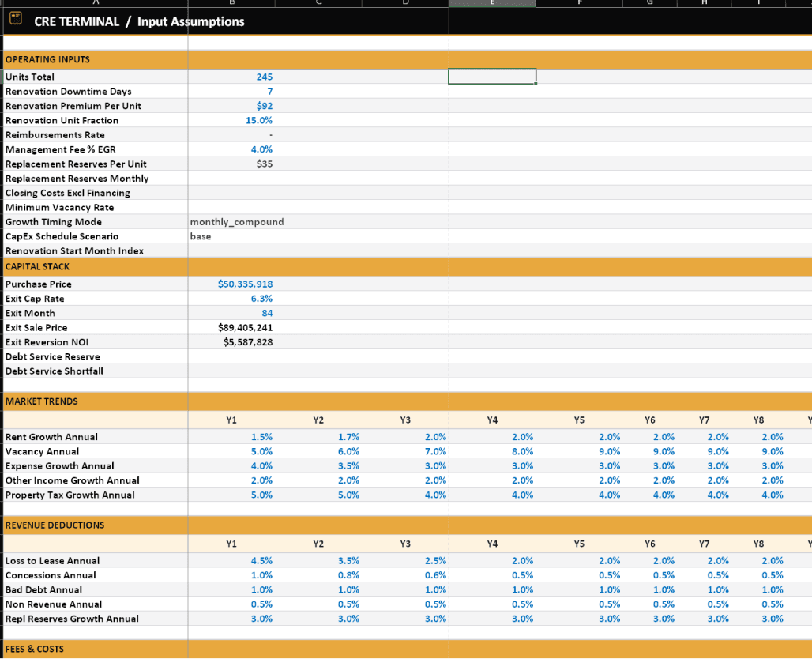Click the Other Income Growth Annual label

pyautogui.click(x=72, y=480)
